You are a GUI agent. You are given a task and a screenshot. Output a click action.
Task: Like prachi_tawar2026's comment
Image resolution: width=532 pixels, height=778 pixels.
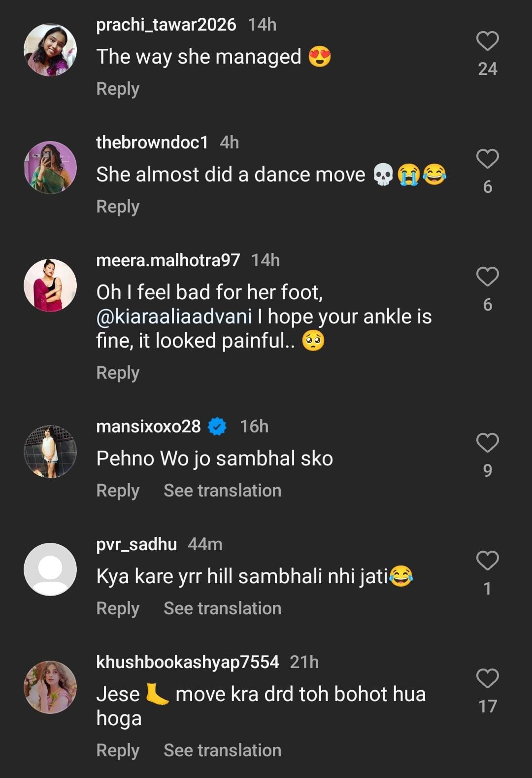(487, 41)
